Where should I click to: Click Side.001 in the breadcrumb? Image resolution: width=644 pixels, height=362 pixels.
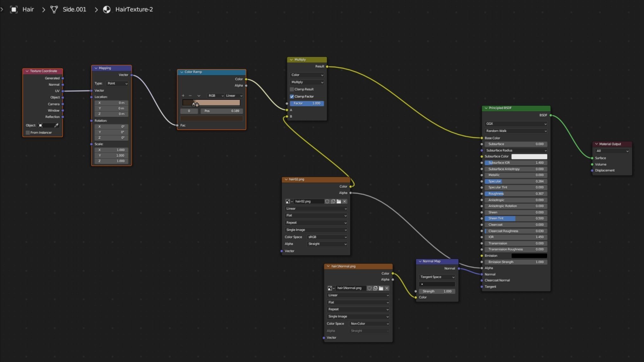[x=74, y=10]
